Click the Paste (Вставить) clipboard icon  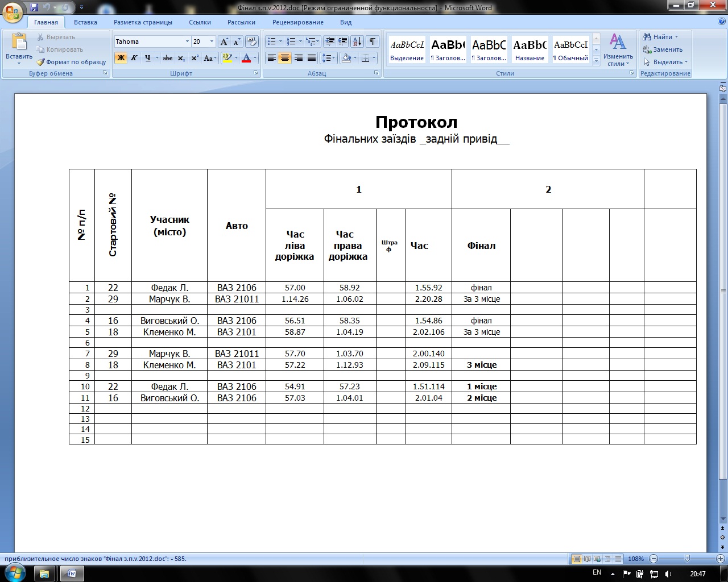[19, 41]
